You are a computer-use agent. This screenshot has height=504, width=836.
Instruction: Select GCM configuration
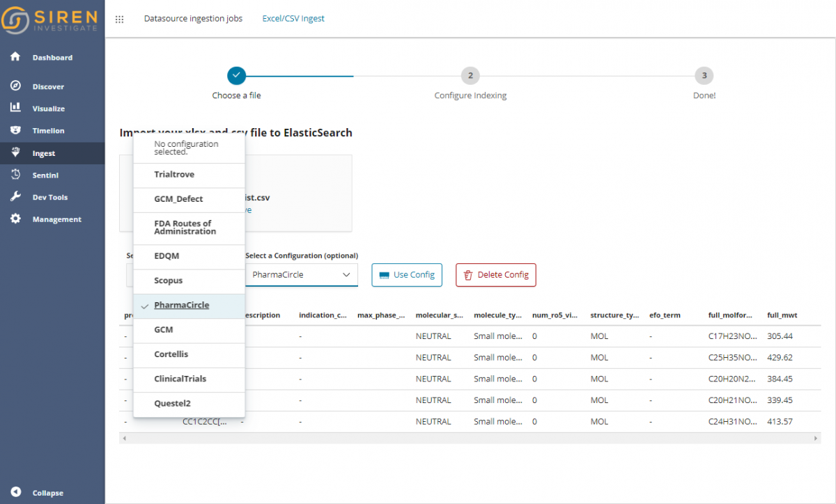(189, 330)
